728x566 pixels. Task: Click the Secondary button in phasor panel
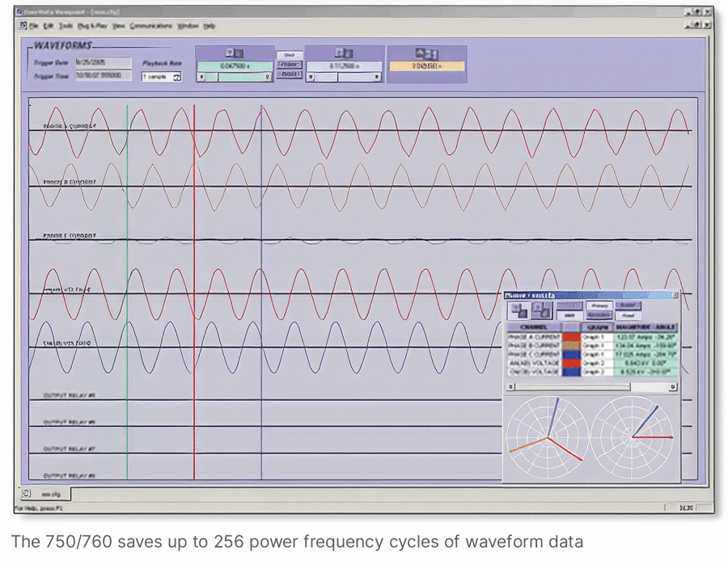(599, 315)
